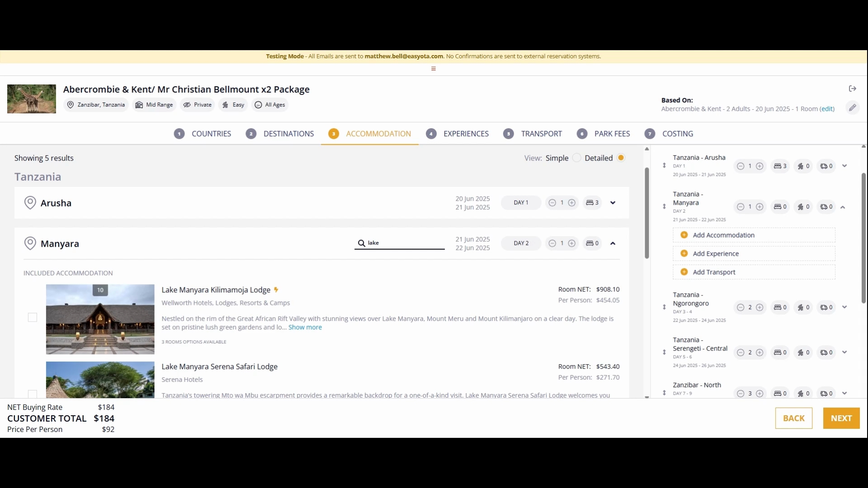This screenshot has width=868, height=488.
Task: Open the Accommodation step
Action: pyautogui.click(x=370, y=134)
